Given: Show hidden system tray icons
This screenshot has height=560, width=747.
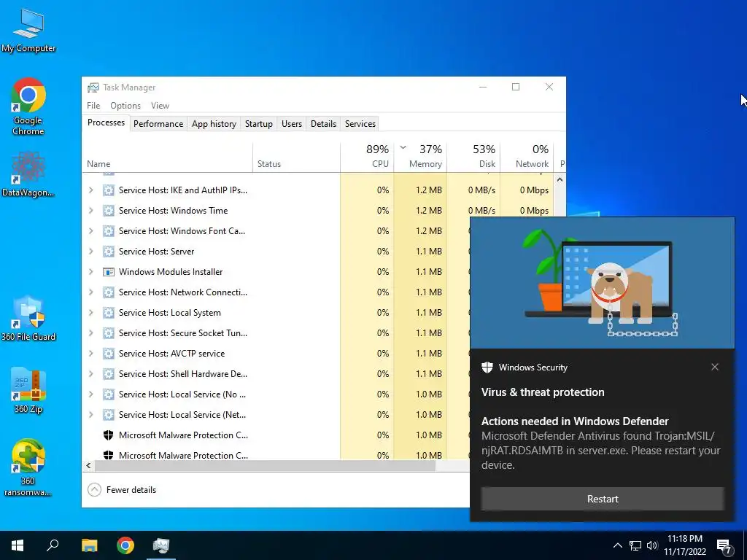Looking at the screenshot, I should tap(617, 545).
